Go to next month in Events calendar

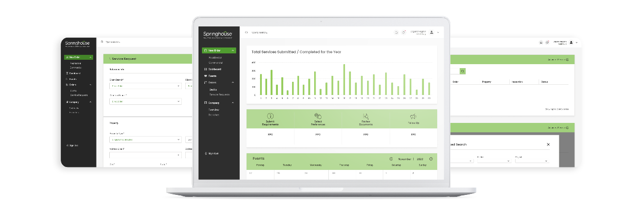click(431, 159)
